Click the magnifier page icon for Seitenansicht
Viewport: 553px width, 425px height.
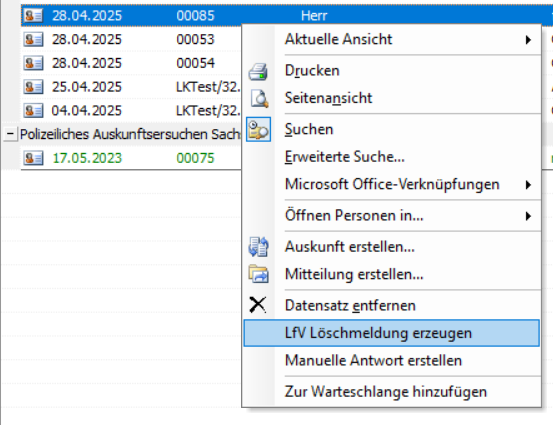[x=259, y=98]
